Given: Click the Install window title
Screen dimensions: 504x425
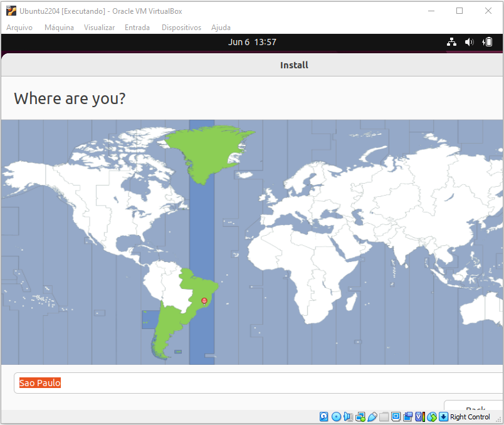Looking at the screenshot, I should click(294, 65).
